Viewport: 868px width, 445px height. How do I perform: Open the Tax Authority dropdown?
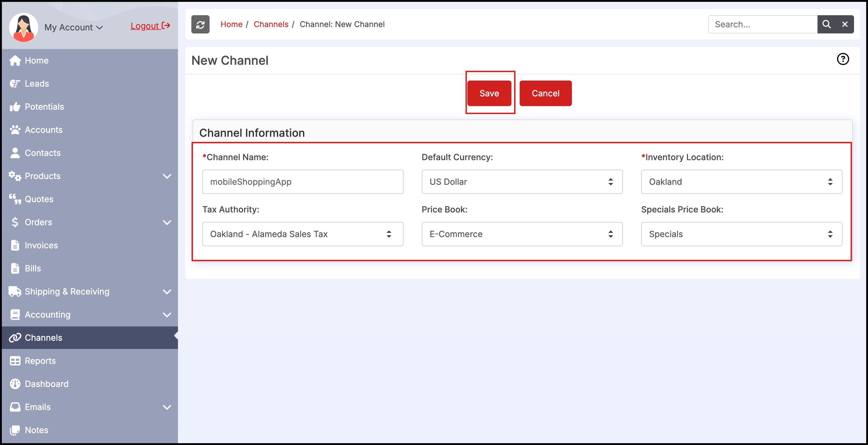(x=302, y=234)
